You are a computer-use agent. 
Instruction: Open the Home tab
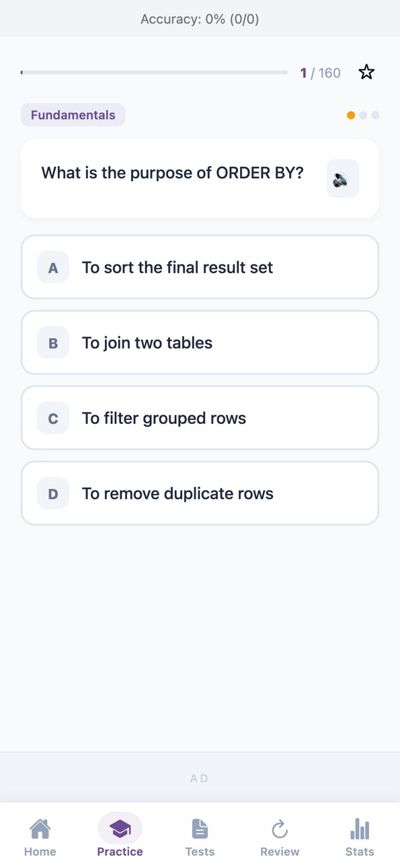(40, 838)
